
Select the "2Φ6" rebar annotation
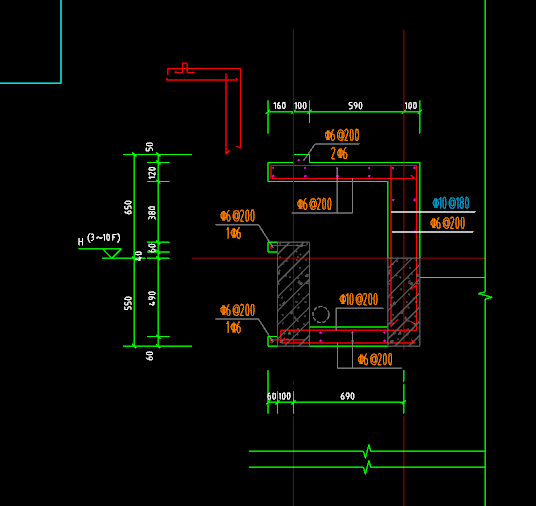(339, 154)
